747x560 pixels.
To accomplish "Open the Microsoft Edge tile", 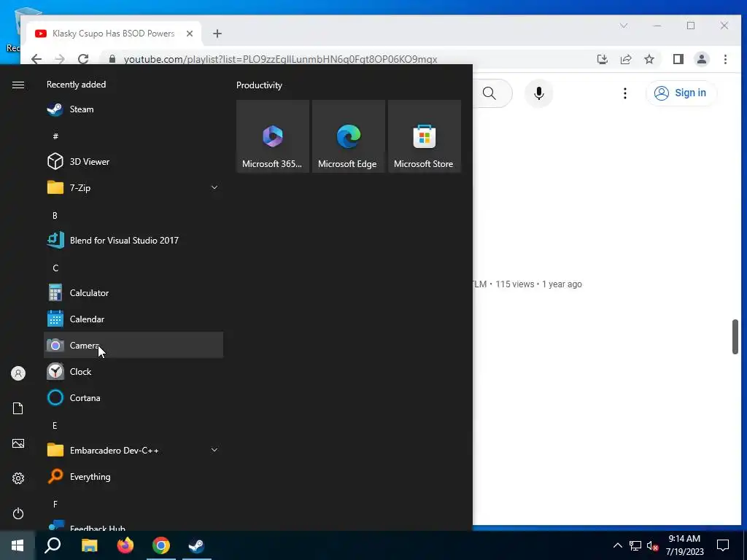I will tap(348, 136).
